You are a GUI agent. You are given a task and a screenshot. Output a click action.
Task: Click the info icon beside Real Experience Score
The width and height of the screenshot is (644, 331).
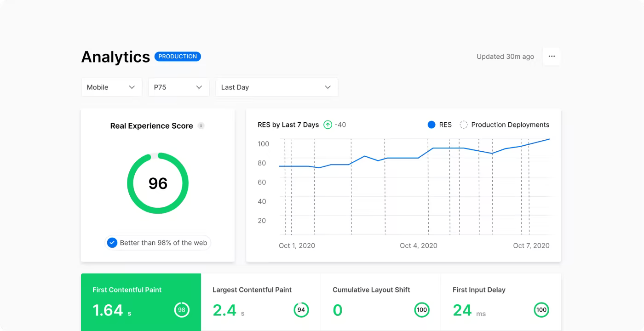tap(201, 126)
